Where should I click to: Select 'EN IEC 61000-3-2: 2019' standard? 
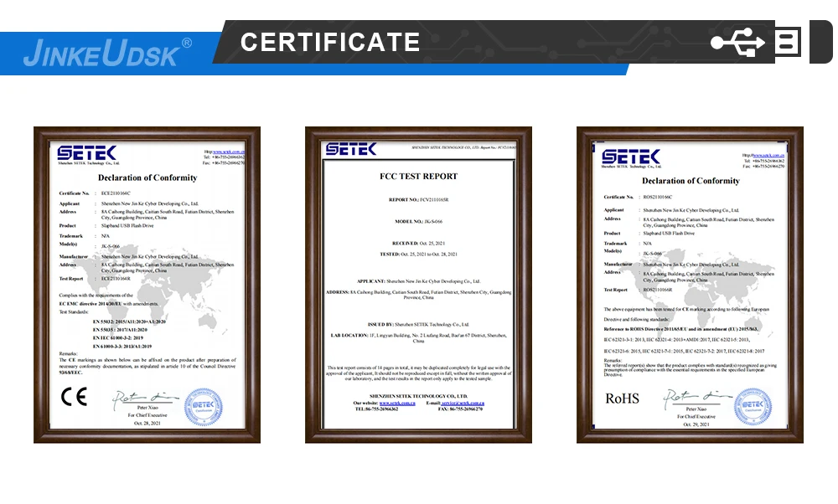tap(118, 338)
